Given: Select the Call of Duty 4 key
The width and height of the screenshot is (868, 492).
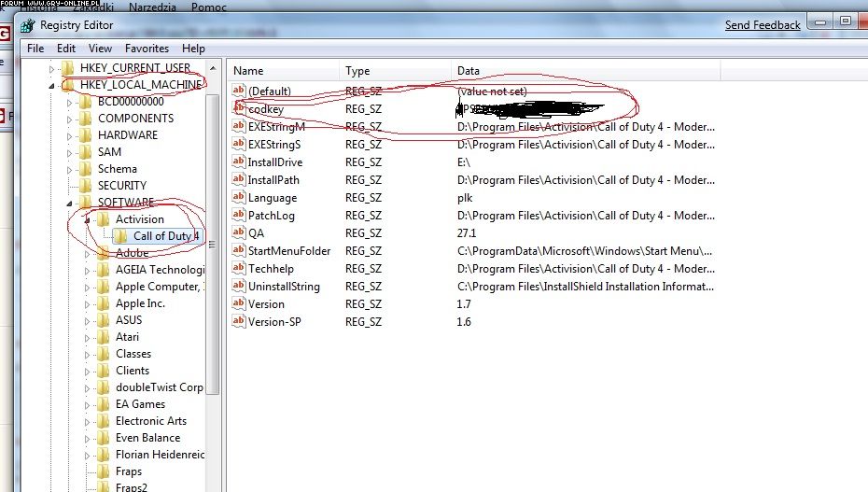Looking at the screenshot, I should point(165,236).
